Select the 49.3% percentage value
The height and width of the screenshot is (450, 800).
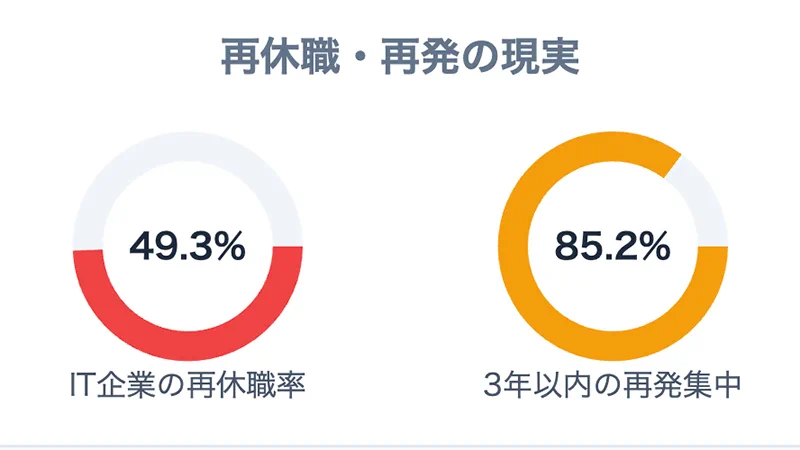click(x=187, y=245)
